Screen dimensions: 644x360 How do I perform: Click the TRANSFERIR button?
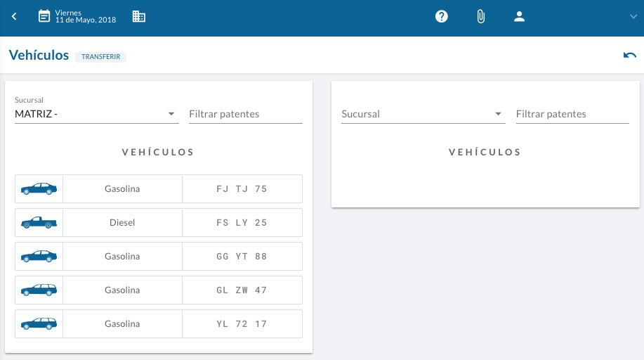100,57
